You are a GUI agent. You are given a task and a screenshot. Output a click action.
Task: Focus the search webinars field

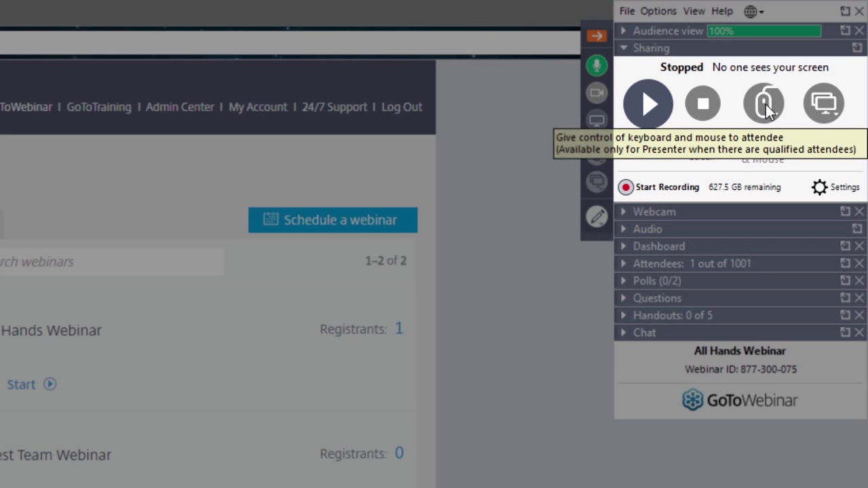pos(112,262)
